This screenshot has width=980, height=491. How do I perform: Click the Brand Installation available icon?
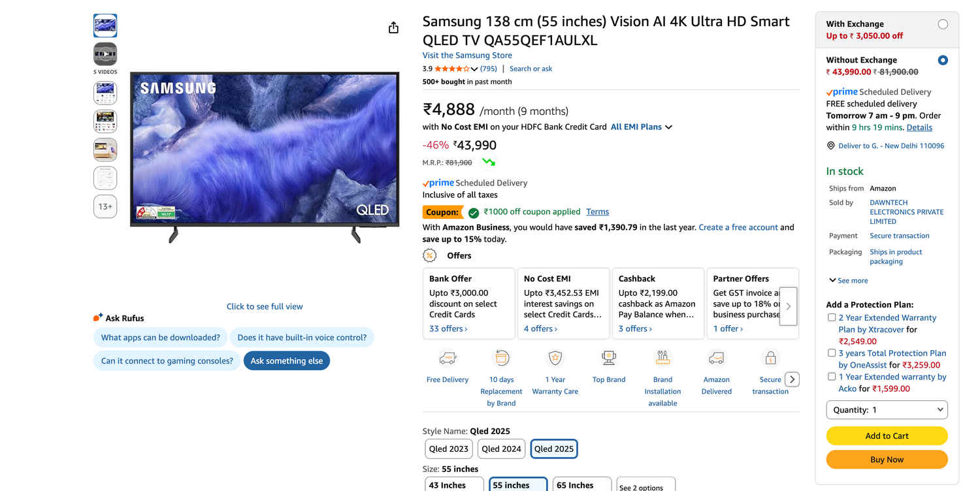pyautogui.click(x=662, y=358)
